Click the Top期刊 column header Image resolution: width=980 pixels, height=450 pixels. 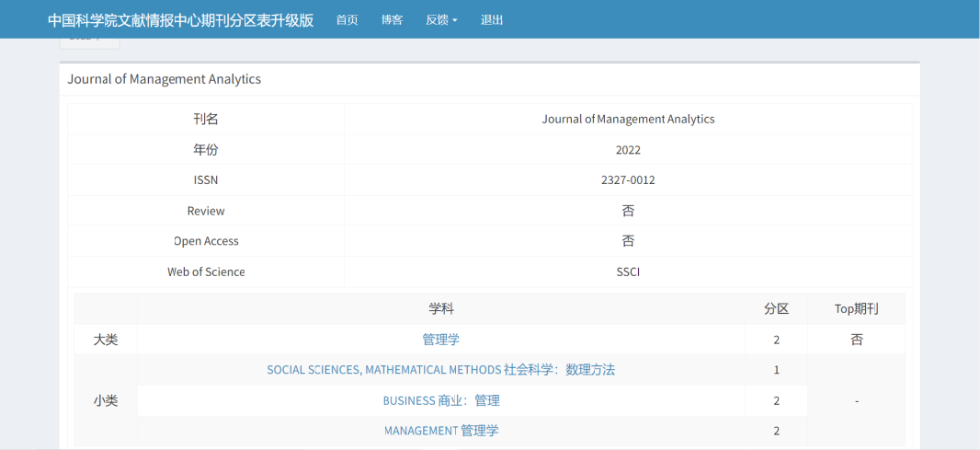tap(856, 309)
